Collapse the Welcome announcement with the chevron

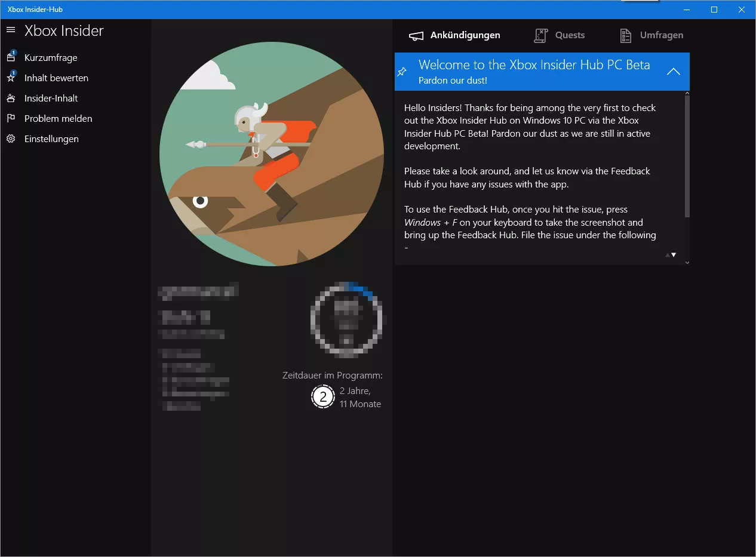pos(673,72)
